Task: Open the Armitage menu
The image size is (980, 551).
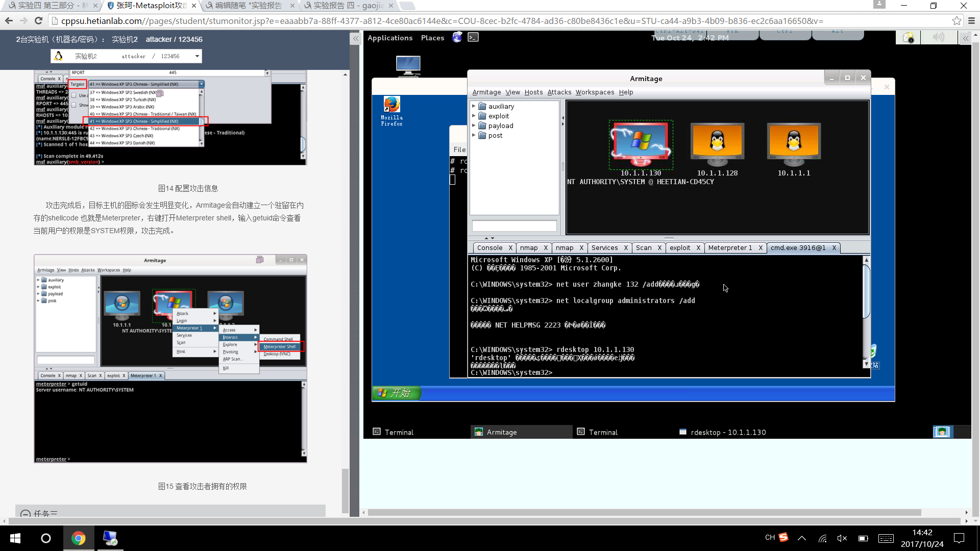Action: pos(486,92)
